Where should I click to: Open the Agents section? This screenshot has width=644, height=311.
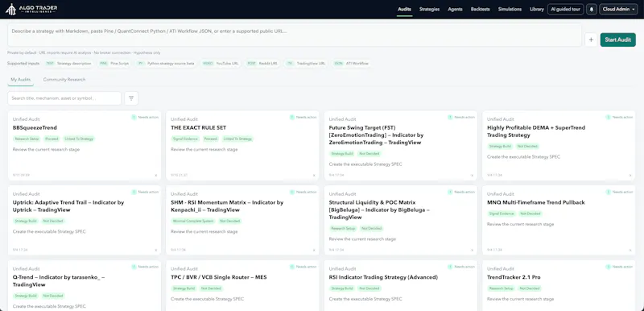click(455, 9)
